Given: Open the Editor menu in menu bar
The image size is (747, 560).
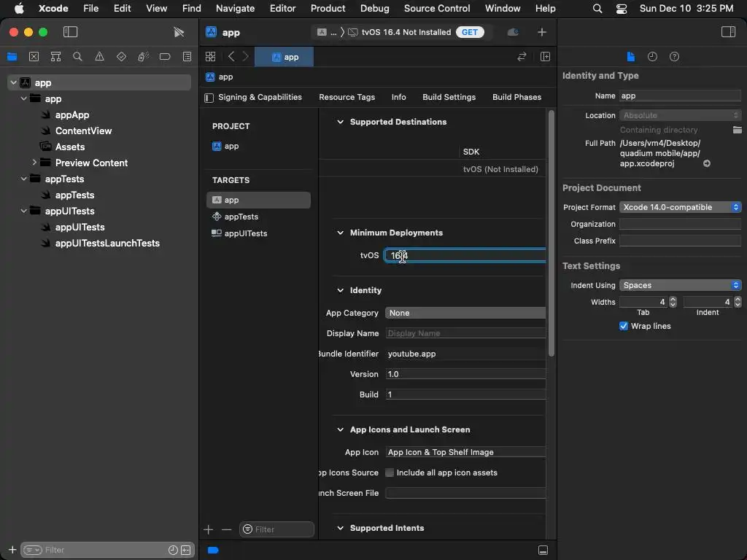Looking at the screenshot, I should coord(282,8).
